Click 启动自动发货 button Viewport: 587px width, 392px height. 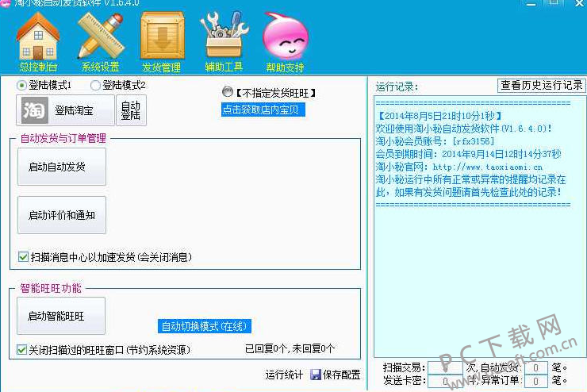(x=62, y=167)
